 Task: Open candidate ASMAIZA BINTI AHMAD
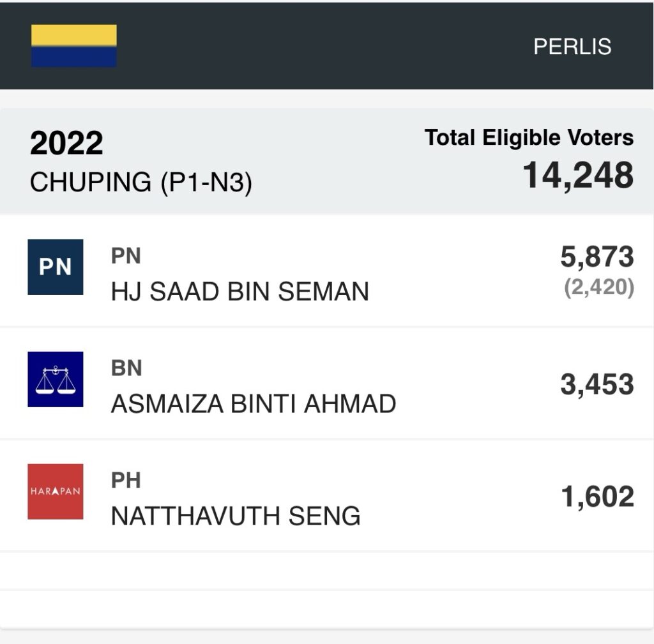tap(254, 403)
